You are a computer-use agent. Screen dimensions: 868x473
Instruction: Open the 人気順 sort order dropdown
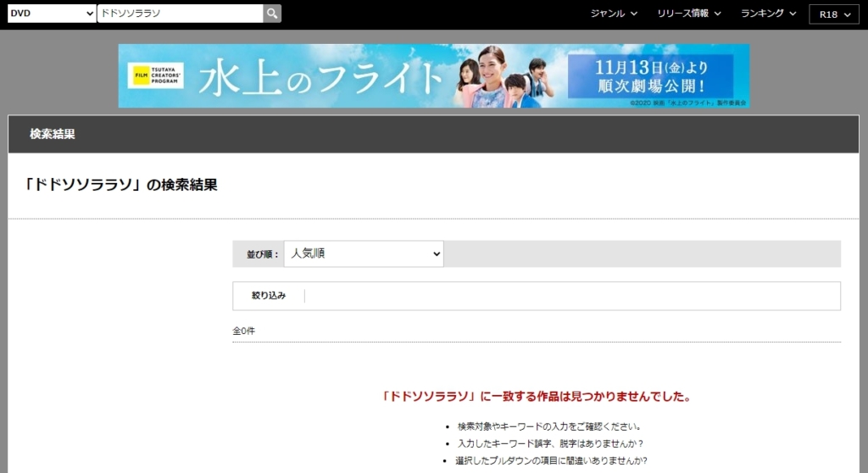[x=364, y=253]
